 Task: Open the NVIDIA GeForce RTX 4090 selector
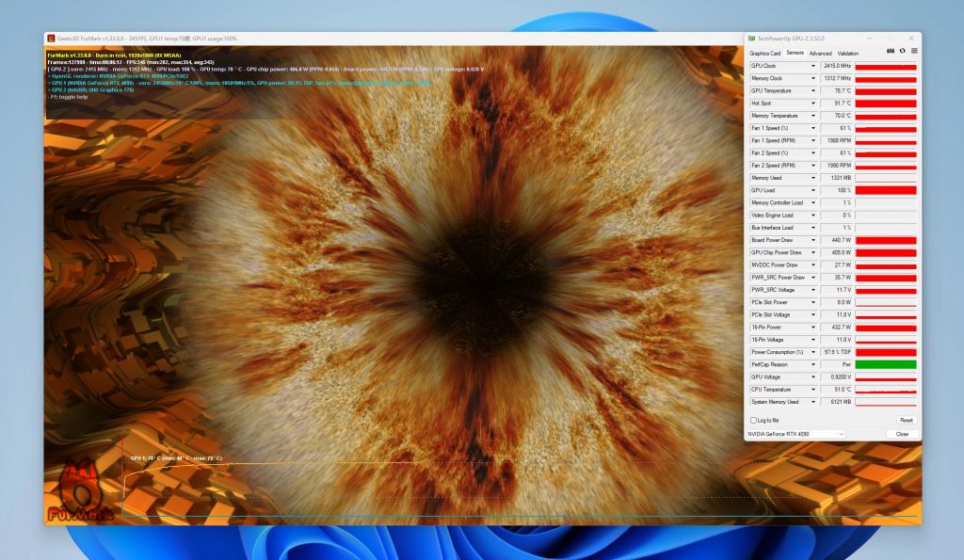[795, 434]
